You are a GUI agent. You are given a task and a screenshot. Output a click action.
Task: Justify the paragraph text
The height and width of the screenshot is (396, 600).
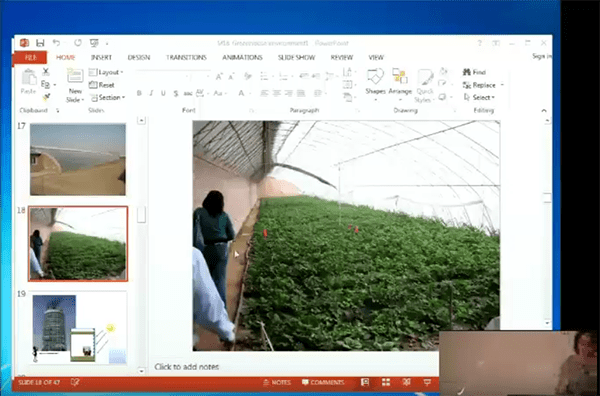pos(301,93)
